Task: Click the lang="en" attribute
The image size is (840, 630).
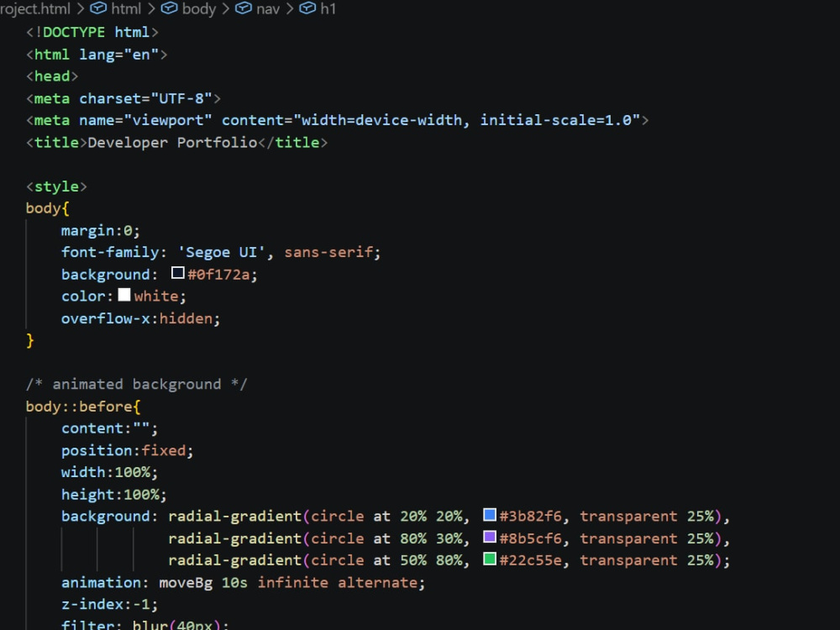Action: [119, 55]
